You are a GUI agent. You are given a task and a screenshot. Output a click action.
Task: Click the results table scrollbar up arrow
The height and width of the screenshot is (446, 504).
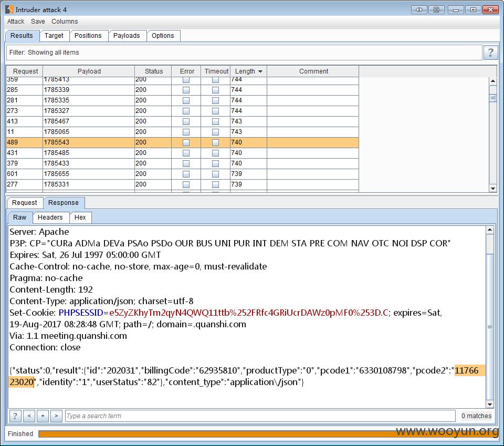(x=493, y=81)
